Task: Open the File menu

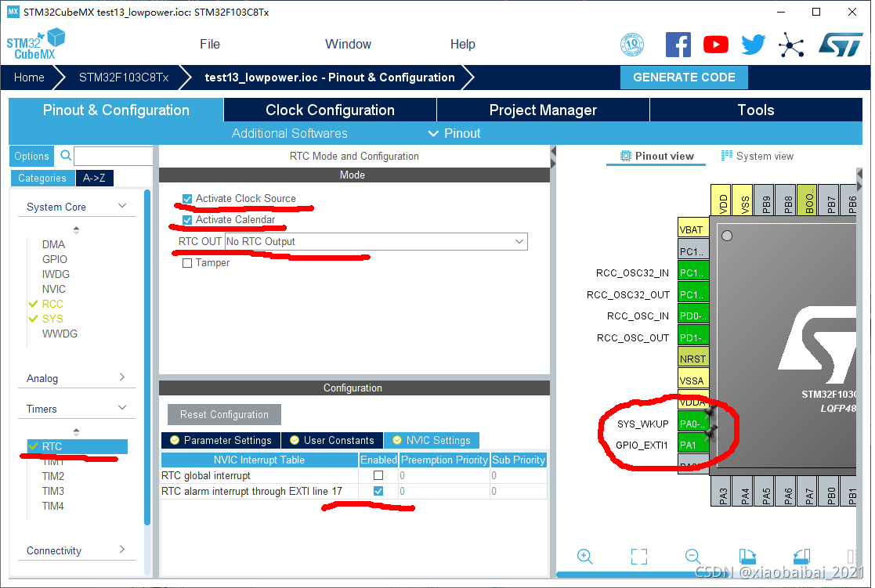Action: tap(210, 44)
